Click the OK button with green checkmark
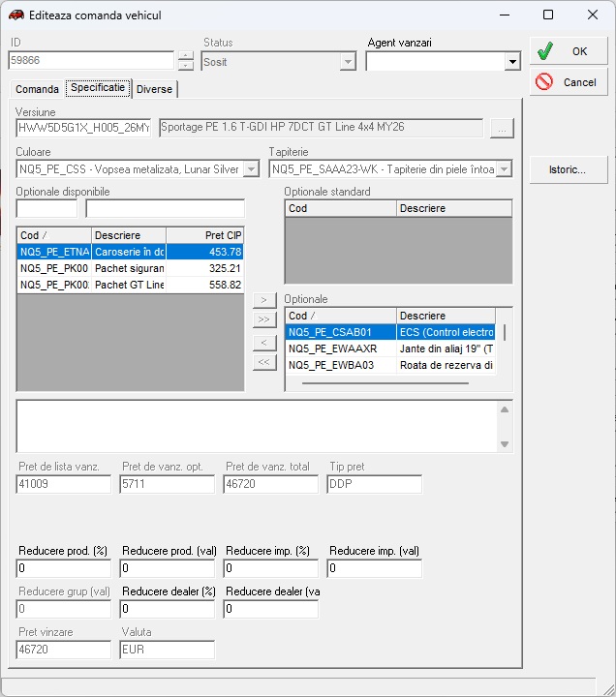Image resolution: width=616 pixels, height=697 pixels. (568, 51)
